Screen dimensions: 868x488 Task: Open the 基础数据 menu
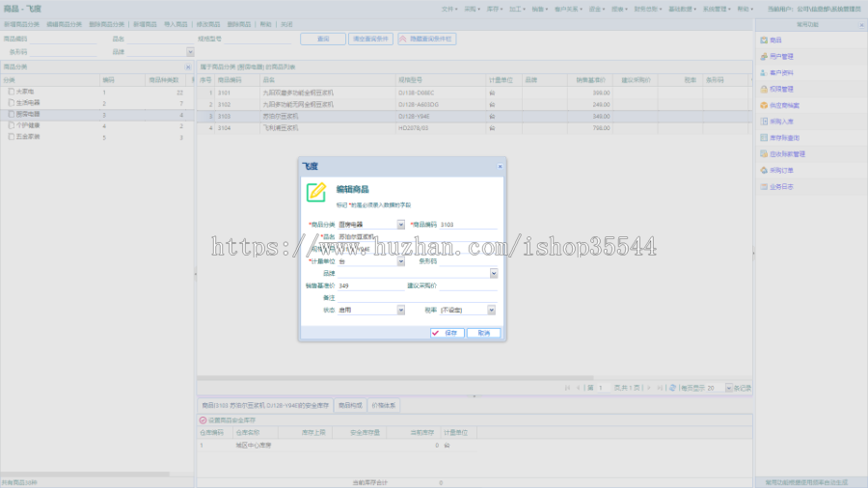pyautogui.click(x=682, y=9)
